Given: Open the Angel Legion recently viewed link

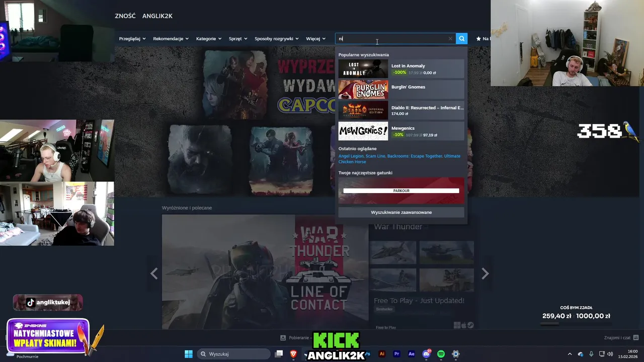Looking at the screenshot, I should (x=351, y=156).
